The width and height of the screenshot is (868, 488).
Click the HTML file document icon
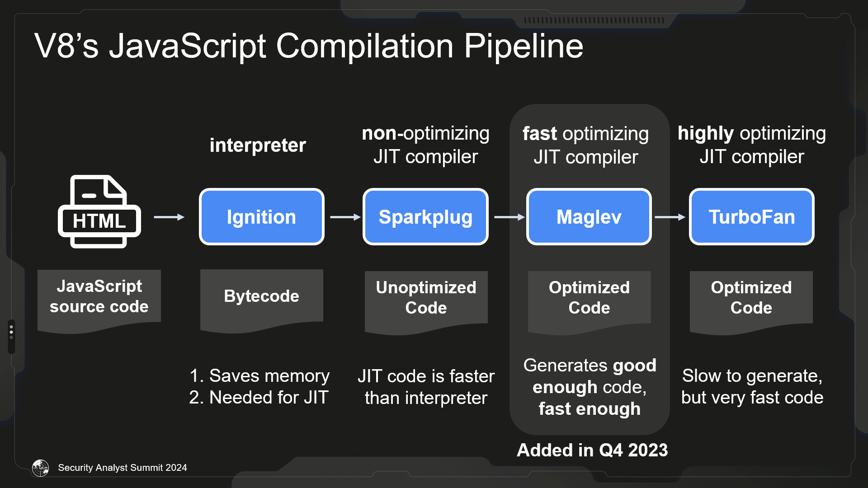pyautogui.click(x=99, y=211)
